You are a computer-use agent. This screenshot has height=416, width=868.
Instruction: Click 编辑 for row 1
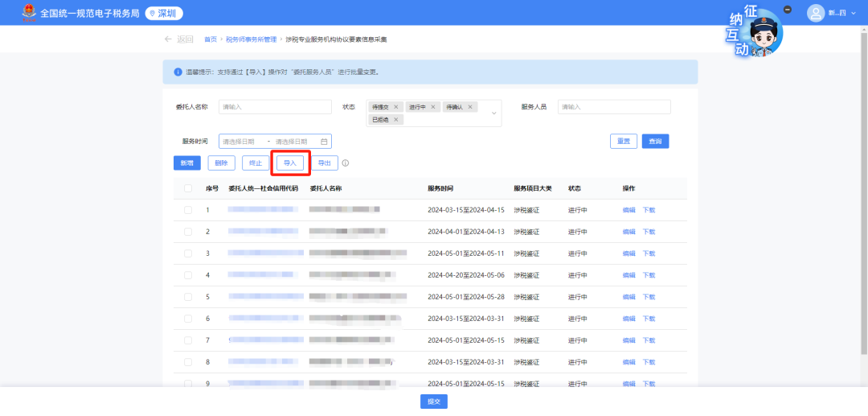(628, 210)
